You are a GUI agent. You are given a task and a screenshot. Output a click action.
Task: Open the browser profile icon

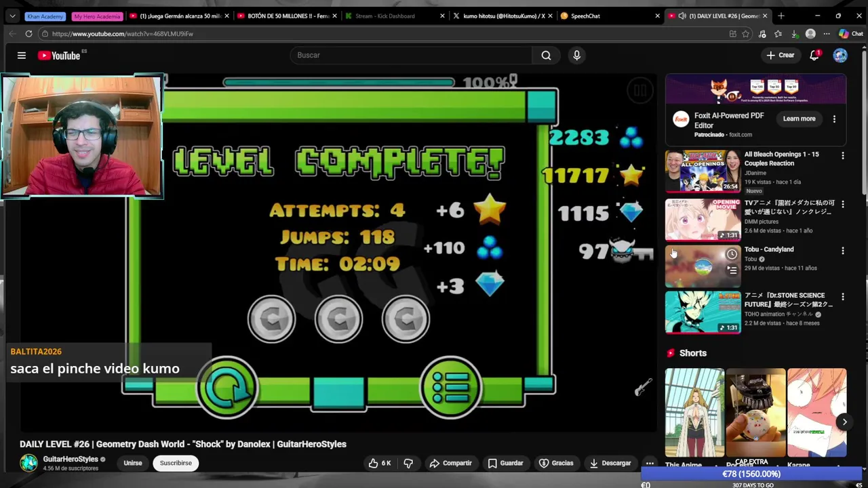(810, 33)
